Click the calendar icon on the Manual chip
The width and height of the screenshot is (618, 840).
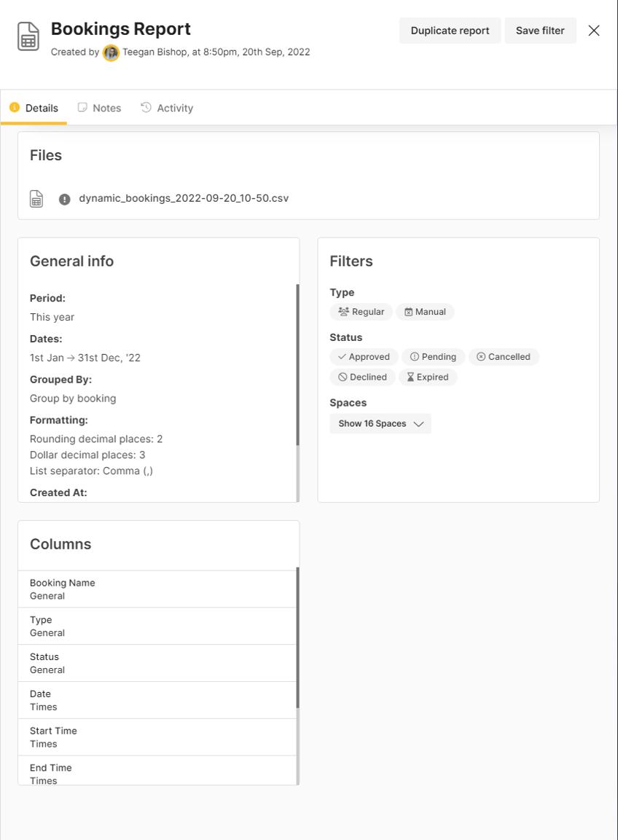point(407,312)
